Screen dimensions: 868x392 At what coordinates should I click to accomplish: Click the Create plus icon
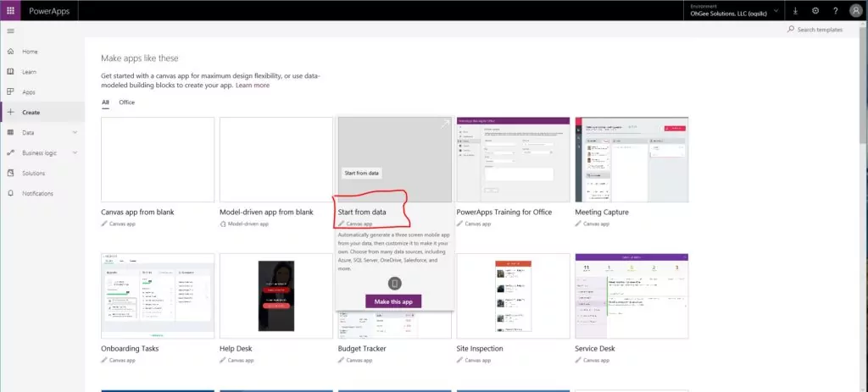click(10, 113)
